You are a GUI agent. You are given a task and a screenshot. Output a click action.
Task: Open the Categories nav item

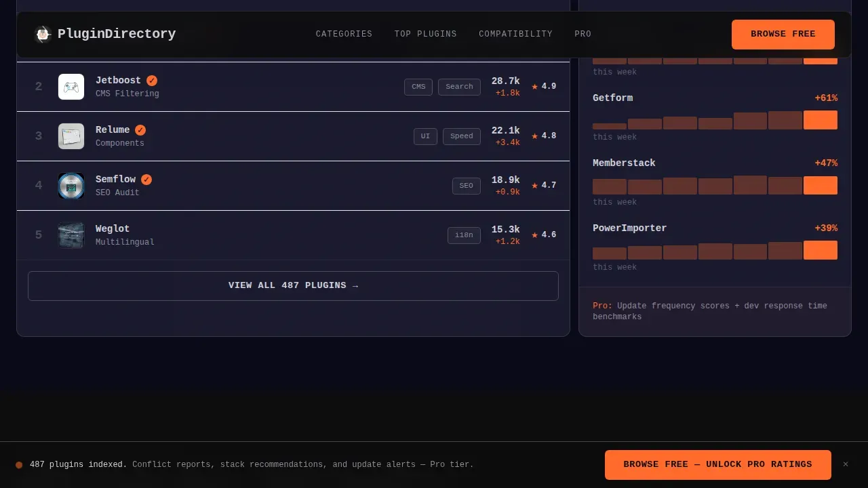tap(344, 34)
